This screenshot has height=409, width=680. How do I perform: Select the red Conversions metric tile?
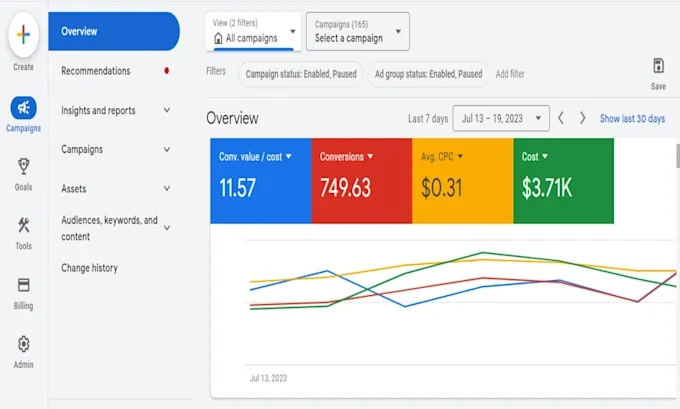(362, 181)
